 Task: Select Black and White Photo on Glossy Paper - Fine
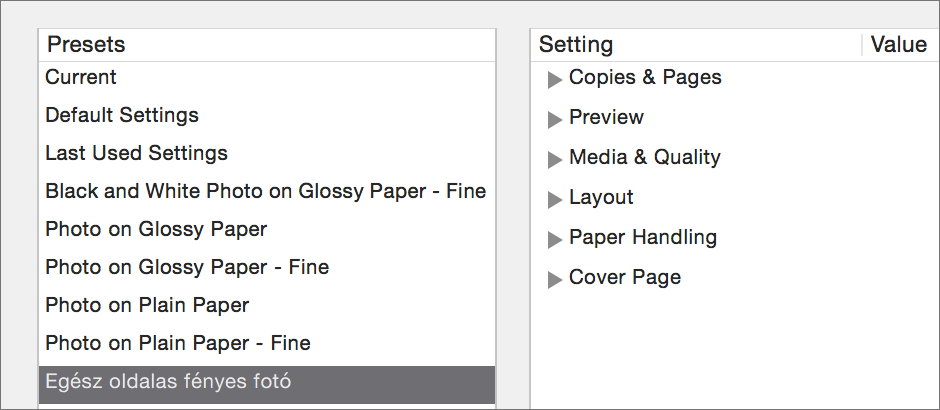tap(267, 192)
